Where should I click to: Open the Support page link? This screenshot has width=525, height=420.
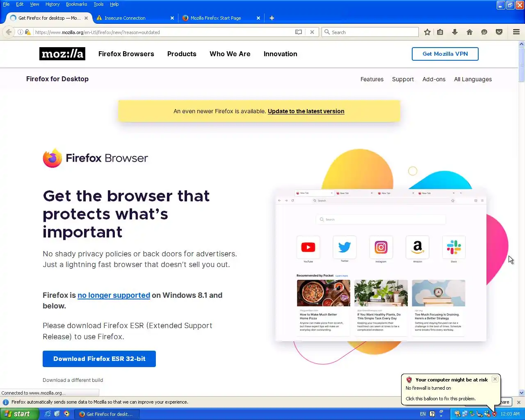pyautogui.click(x=403, y=79)
